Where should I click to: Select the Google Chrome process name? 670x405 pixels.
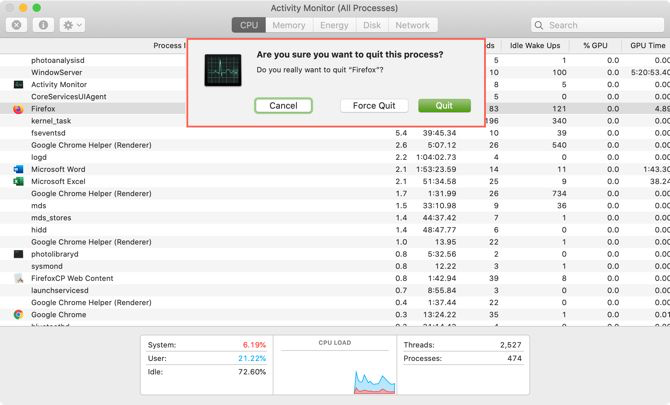pos(59,314)
